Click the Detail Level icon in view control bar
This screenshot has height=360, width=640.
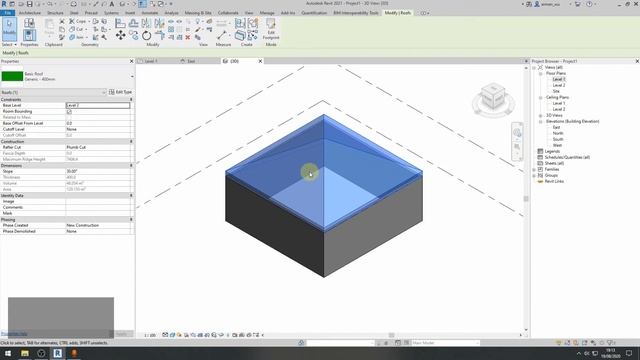click(165, 335)
